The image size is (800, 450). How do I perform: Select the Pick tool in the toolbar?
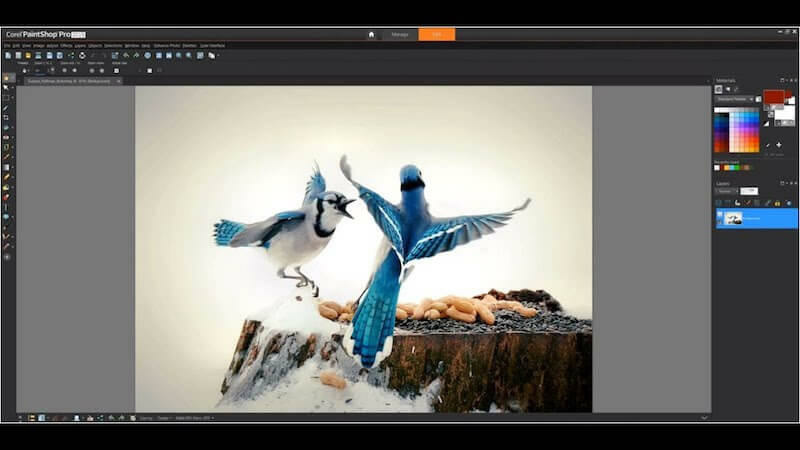tap(6, 87)
